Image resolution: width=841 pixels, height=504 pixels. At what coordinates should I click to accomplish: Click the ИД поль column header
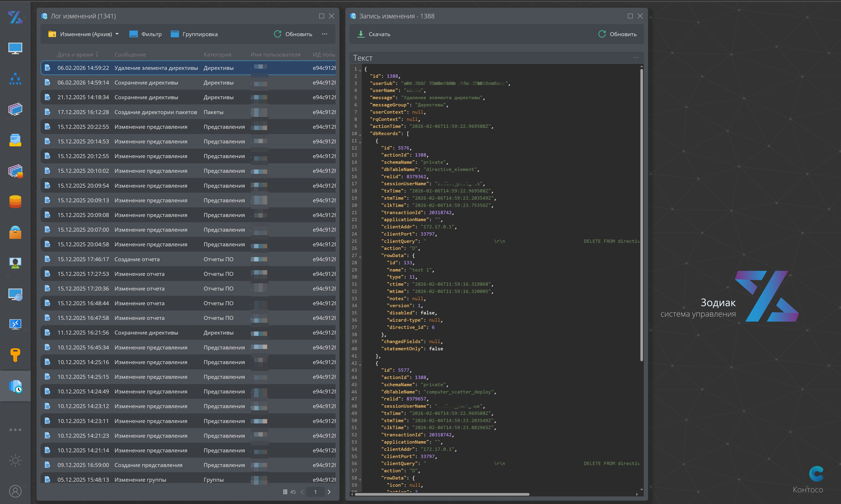pos(324,54)
